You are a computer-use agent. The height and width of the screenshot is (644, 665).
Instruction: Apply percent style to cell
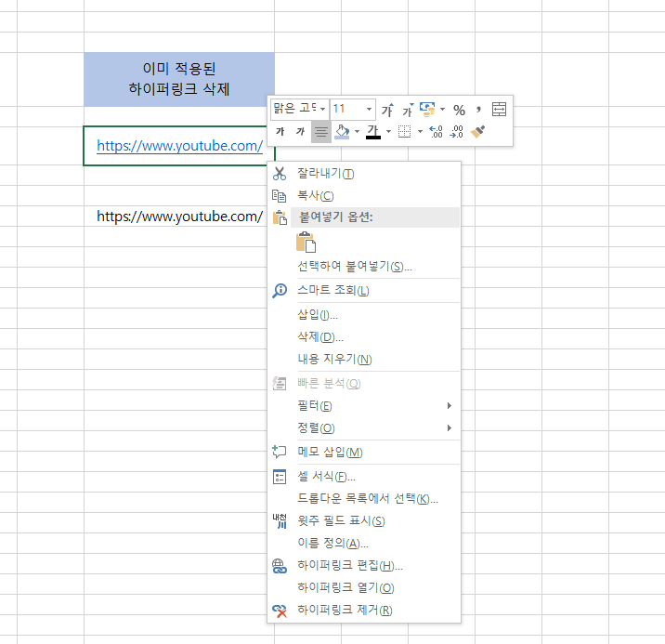coord(460,111)
